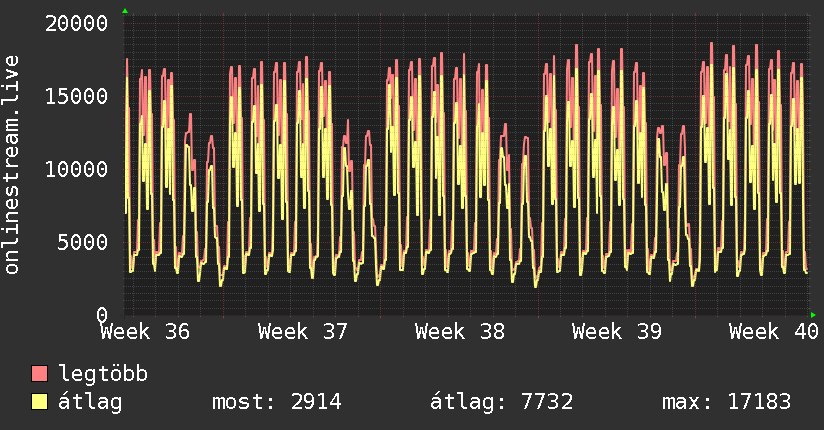Viewport: 824px width, 430px height.
Task: Select the Week 37 axis label
Action: click(x=303, y=332)
